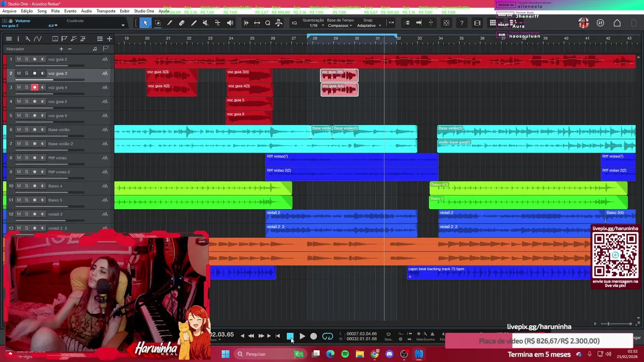Open the track list icon
This screenshot has height=362, width=644.
(x=100, y=39)
